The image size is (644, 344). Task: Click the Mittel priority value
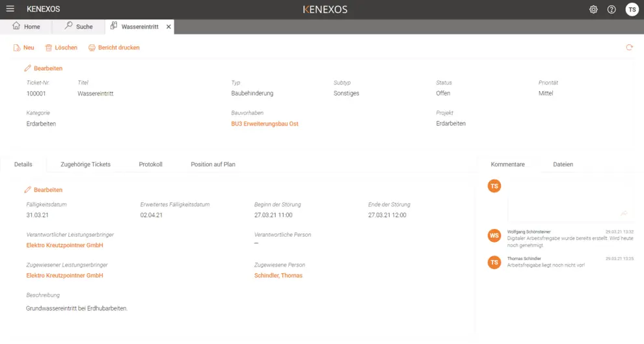point(546,93)
